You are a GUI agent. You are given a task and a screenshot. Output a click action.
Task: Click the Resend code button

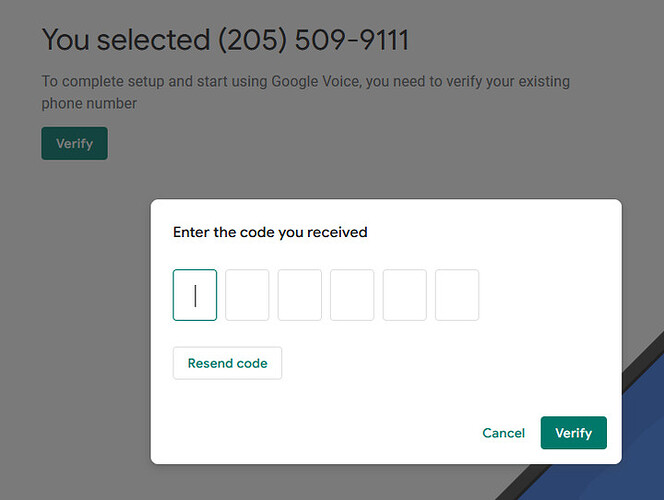tap(227, 363)
